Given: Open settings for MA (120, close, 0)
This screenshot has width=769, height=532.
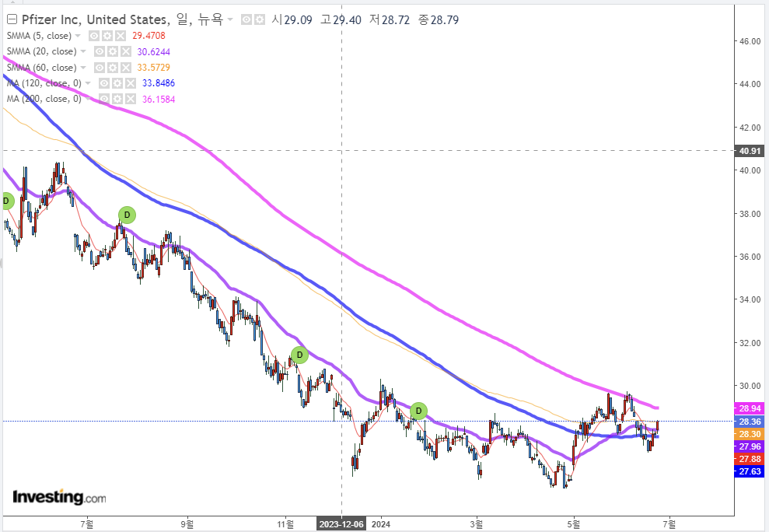Looking at the screenshot, I should point(117,83).
